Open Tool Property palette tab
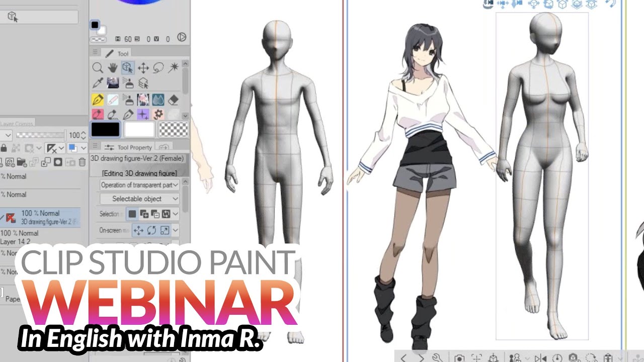The width and height of the screenshot is (644, 362). [128, 147]
